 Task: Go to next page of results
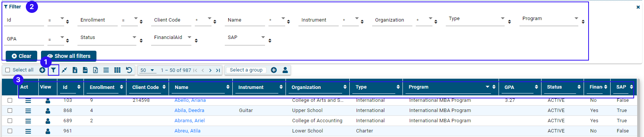point(210,70)
